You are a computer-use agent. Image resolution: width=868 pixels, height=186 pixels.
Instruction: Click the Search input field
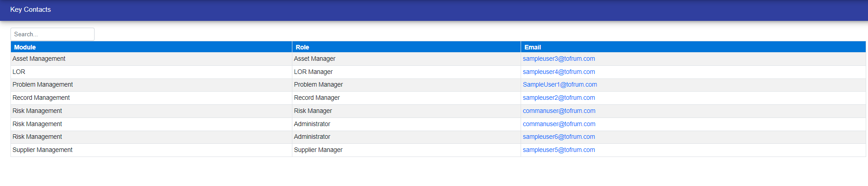(x=52, y=34)
